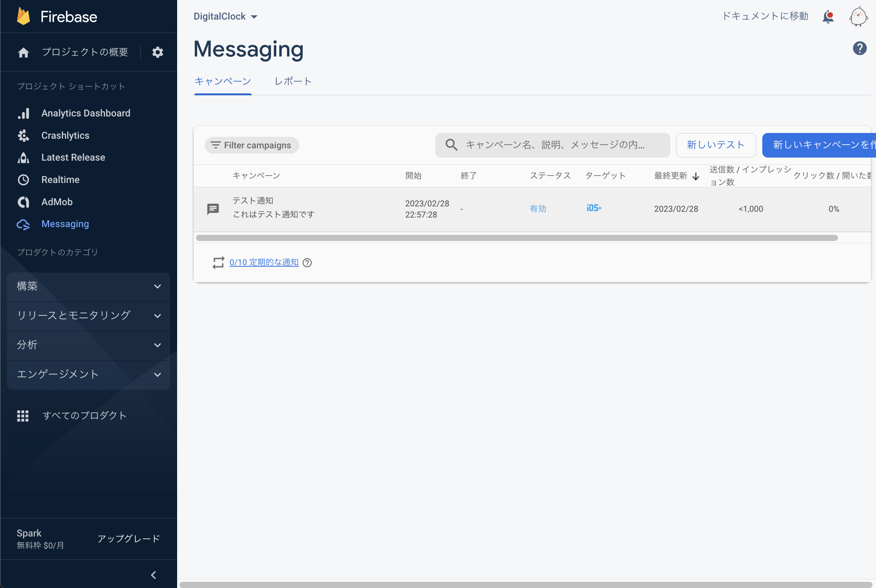The image size is (876, 588).
Task: Switch to the レポート tab
Action: pyautogui.click(x=293, y=81)
